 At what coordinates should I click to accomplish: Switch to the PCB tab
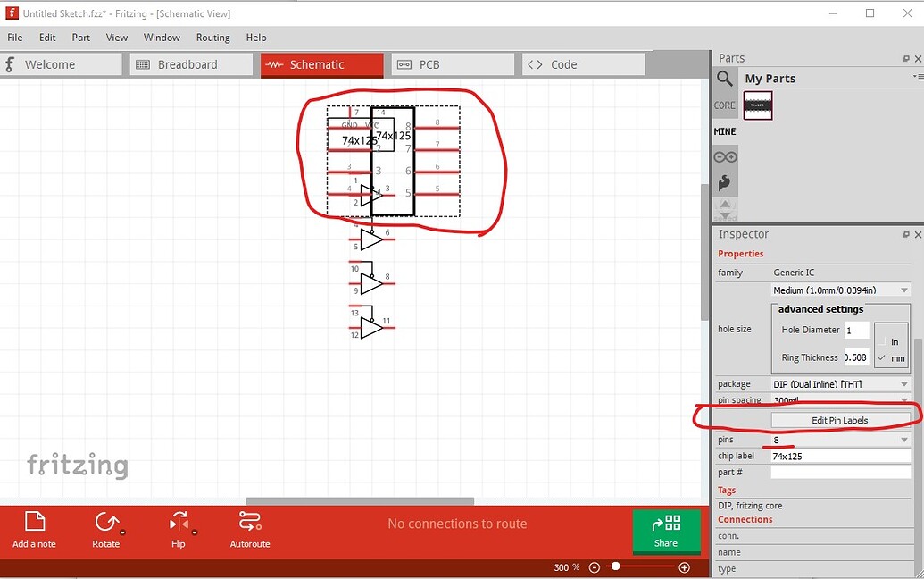pos(453,64)
